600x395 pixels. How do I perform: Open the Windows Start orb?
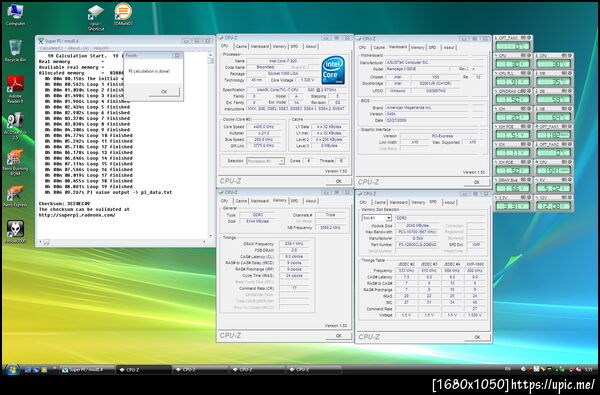pos(12,369)
